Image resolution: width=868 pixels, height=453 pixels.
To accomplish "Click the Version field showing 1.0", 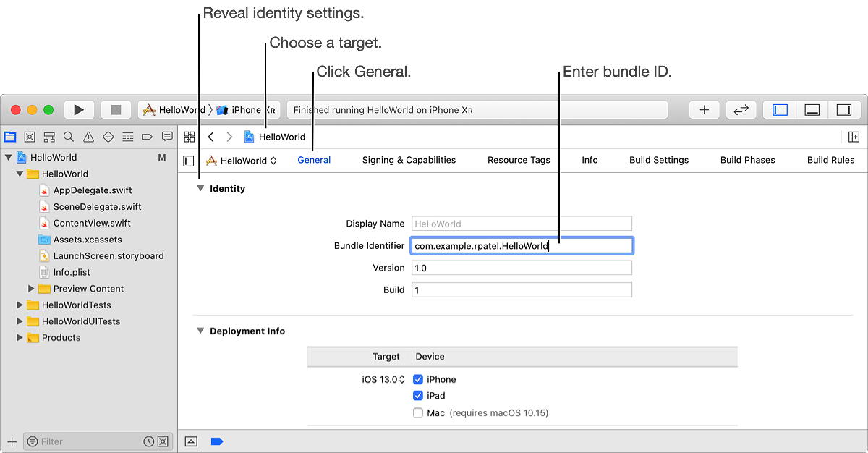I will tap(522, 268).
